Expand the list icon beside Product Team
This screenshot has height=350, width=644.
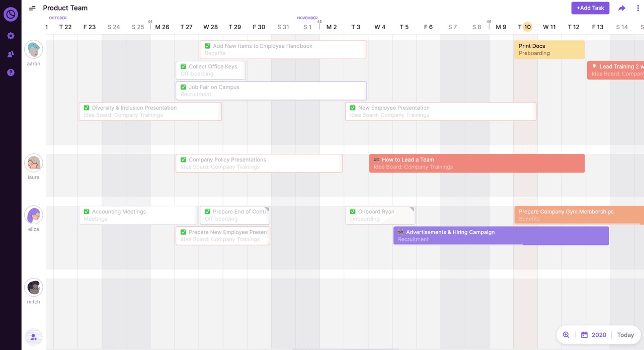[x=32, y=8]
